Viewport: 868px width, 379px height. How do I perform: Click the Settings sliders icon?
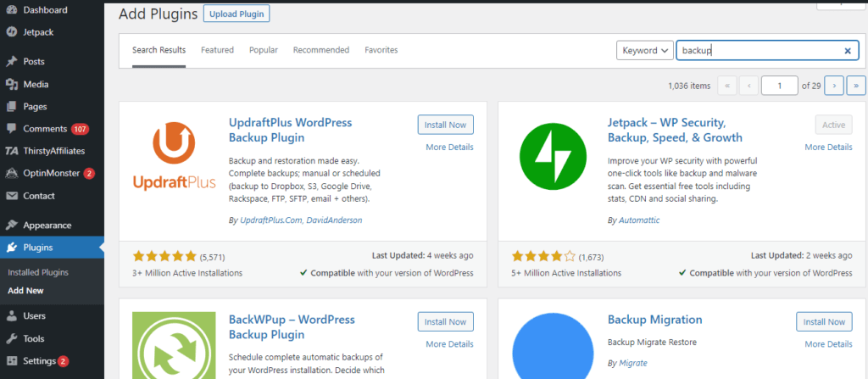coord(11,360)
